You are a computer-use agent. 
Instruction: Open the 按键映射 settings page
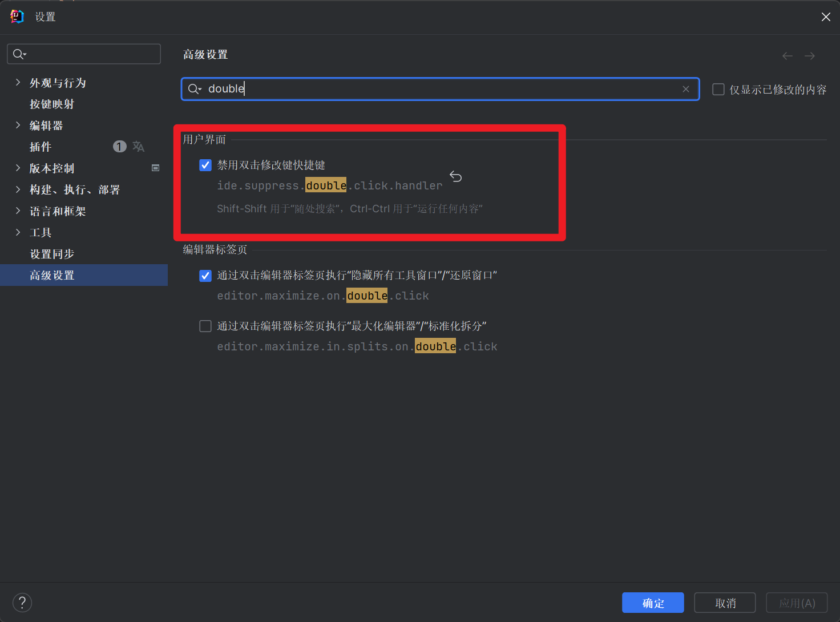(x=52, y=104)
